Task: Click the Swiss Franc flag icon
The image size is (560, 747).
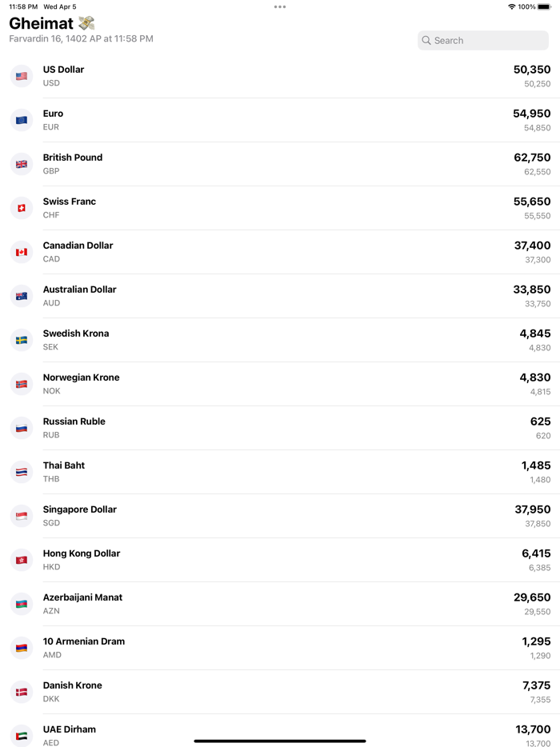Action: pos(22,208)
